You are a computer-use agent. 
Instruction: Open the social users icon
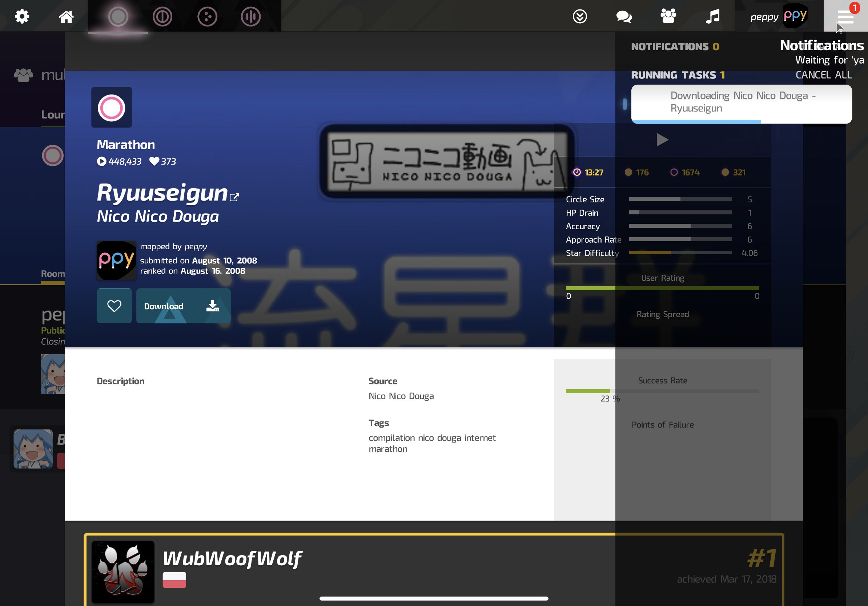point(668,16)
